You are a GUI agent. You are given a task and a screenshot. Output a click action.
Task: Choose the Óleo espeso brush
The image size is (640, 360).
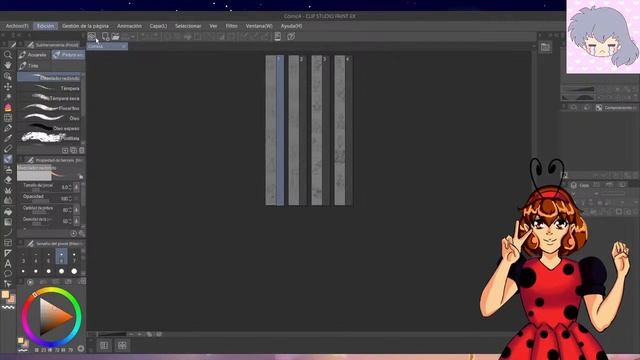[49, 128]
